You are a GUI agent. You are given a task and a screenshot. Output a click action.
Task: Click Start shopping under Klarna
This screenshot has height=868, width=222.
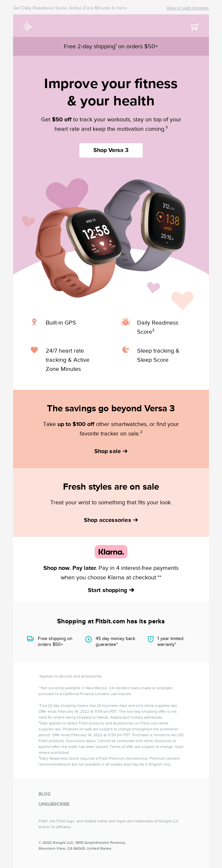point(111,590)
